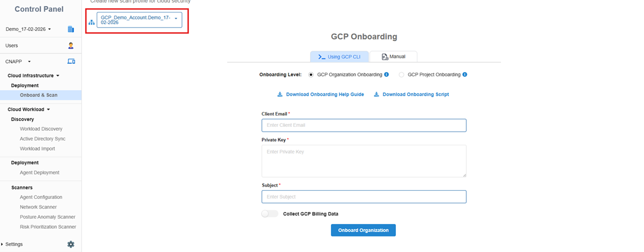Click the Settings gear icon
This screenshot has height=252, width=644.
click(71, 244)
